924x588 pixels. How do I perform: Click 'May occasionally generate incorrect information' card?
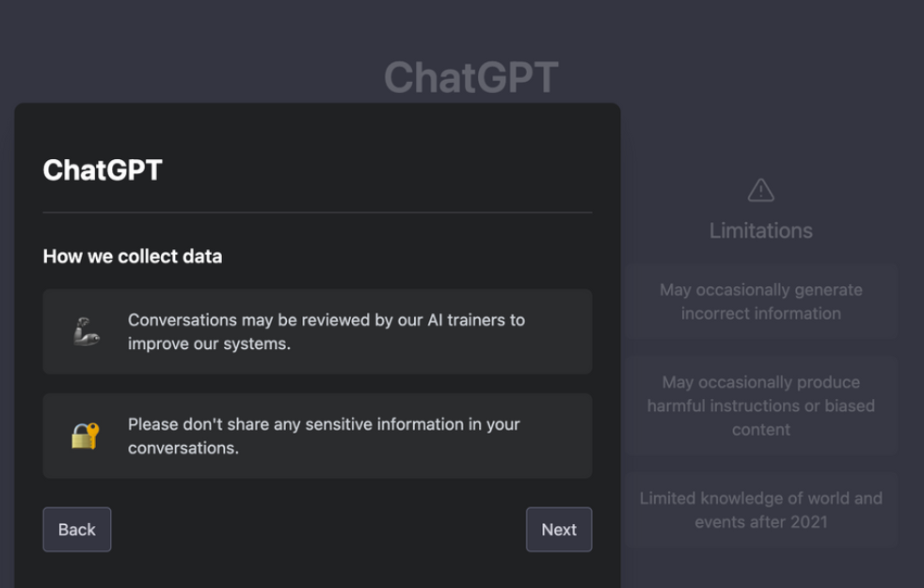click(761, 301)
